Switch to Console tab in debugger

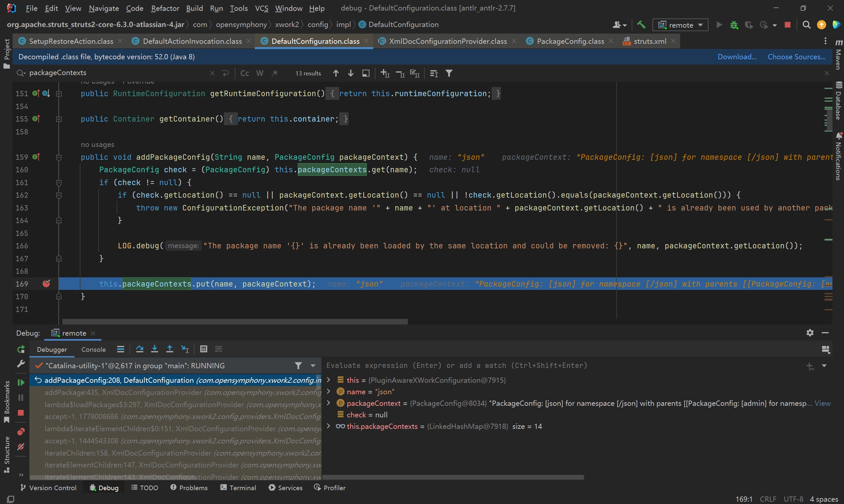tap(94, 350)
